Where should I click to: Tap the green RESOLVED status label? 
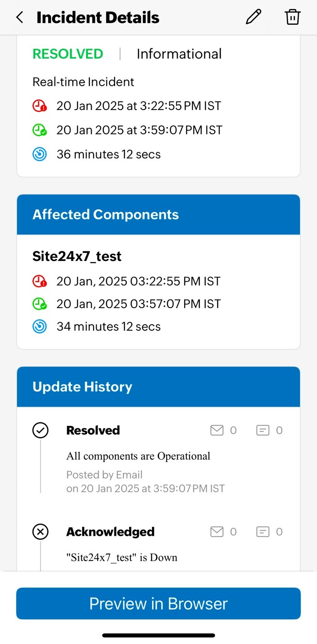click(x=68, y=54)
